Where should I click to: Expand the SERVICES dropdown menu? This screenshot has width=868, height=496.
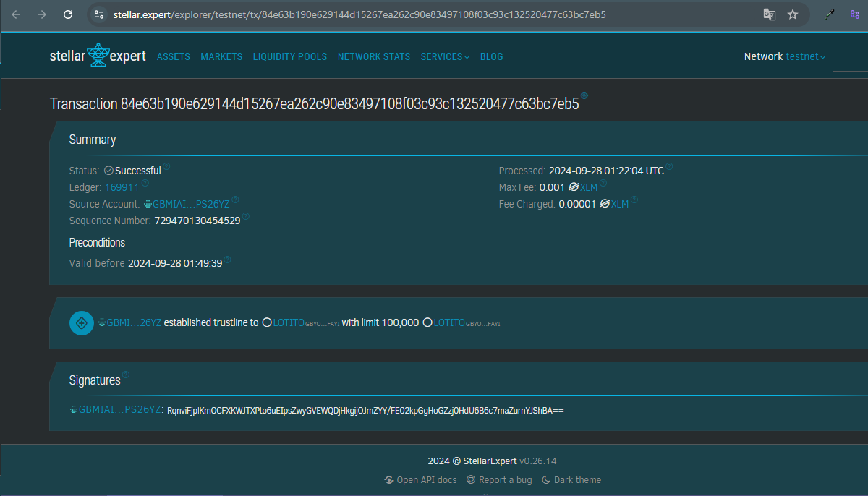[x=445, y=56]
